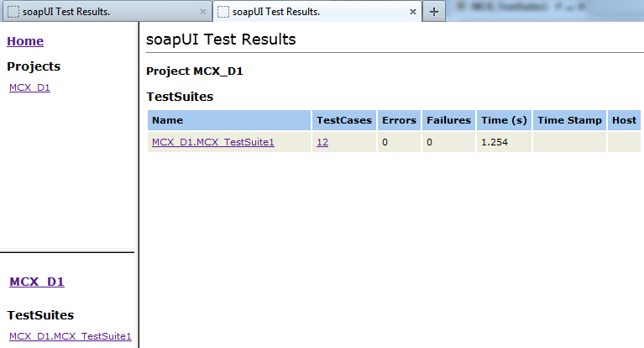644x348 pixels.
Task: Click the Time (s) column header
Action: 504,120
